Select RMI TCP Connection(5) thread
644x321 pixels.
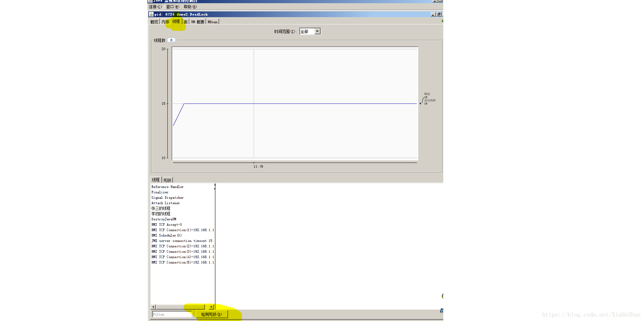182,262
